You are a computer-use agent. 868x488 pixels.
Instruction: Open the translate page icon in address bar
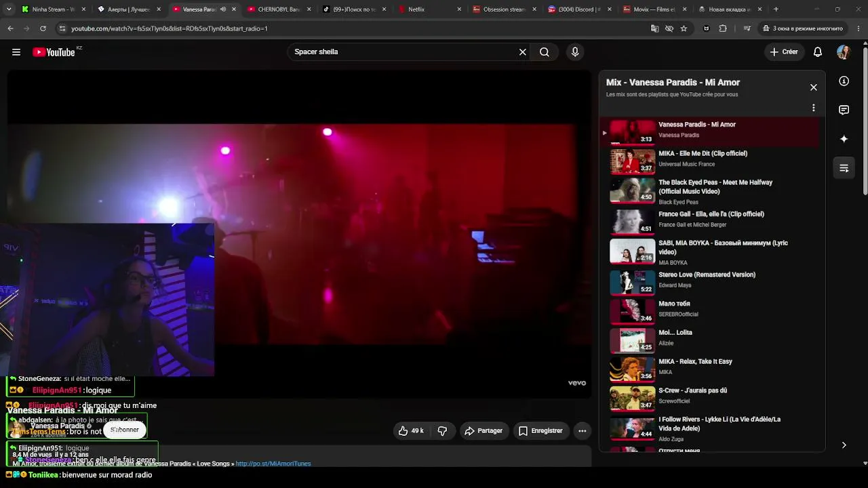[654, 28]
